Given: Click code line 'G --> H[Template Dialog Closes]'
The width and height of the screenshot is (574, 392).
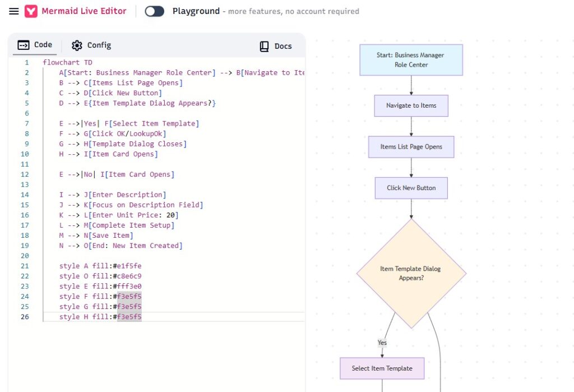Looking at the screenshot, I should pyautogui.click(x=123, y=144).
